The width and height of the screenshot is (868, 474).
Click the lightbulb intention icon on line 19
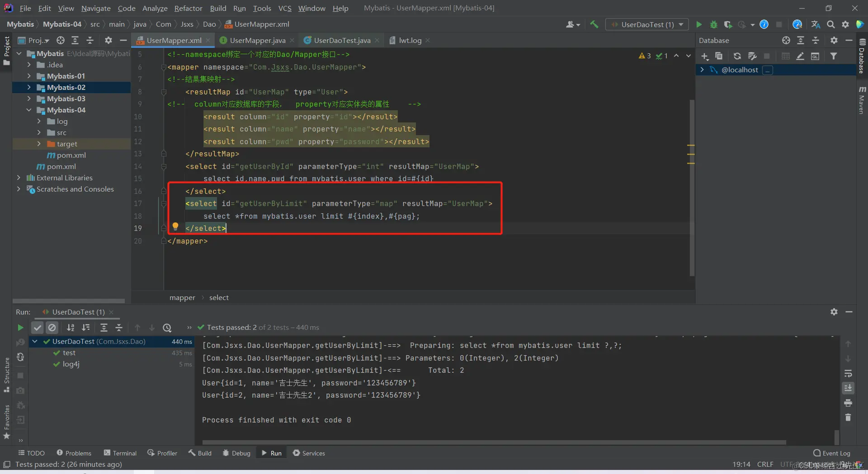[175, 226]
